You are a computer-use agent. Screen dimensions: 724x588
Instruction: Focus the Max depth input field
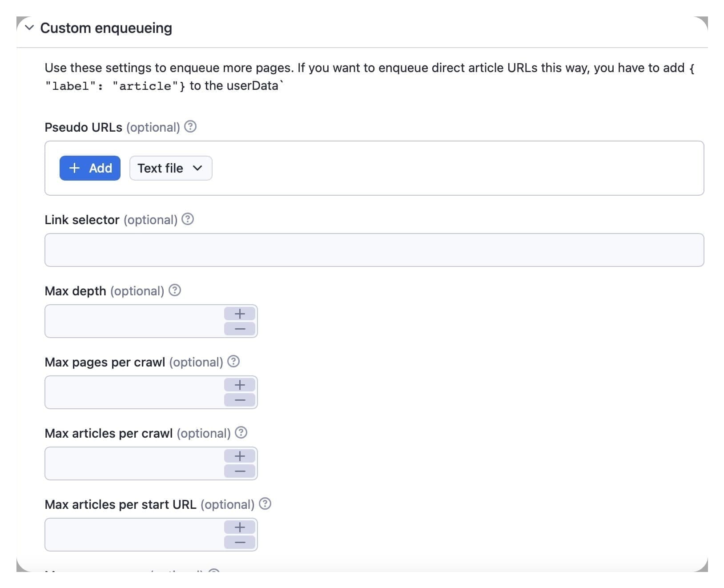pyautogui.click(x=133, y=321)
